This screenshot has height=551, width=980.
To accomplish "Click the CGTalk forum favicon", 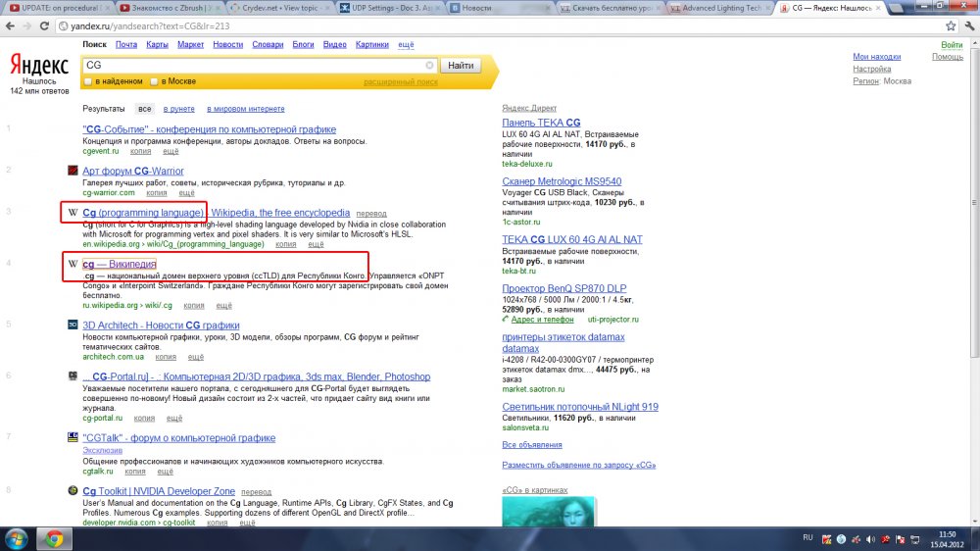I will coord(73,438).
